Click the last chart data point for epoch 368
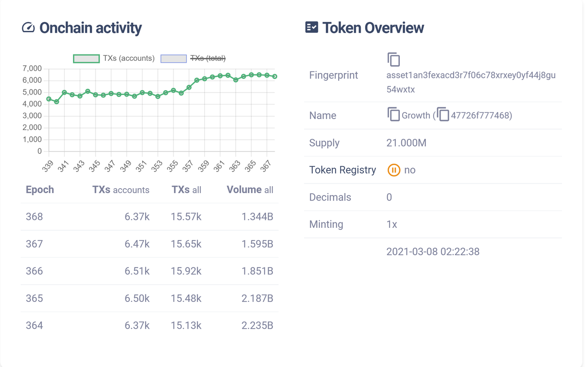The width and height of the screenshot is (588, 367). pos(275,76)
